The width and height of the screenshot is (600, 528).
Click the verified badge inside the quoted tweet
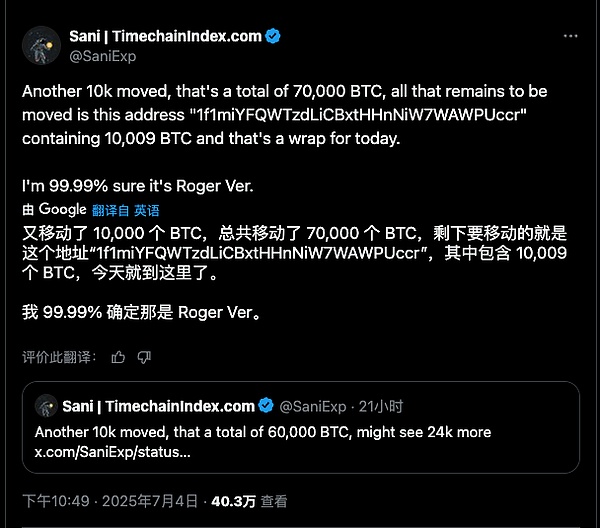(x=266, y=406)
